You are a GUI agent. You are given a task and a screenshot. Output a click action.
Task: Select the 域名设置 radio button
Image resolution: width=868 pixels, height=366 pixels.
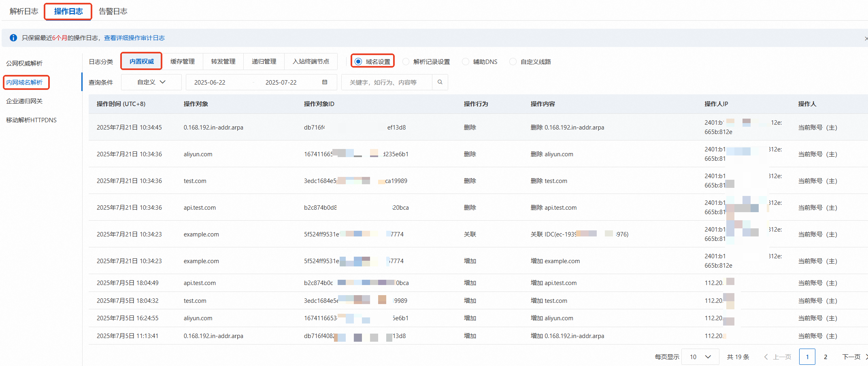(358, 62)
